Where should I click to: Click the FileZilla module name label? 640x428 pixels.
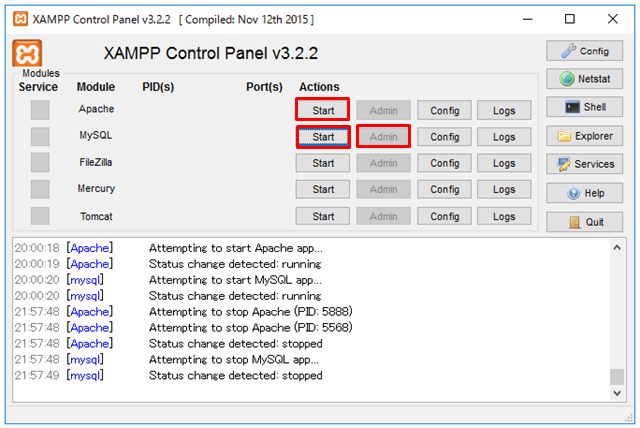coord(96,162)
